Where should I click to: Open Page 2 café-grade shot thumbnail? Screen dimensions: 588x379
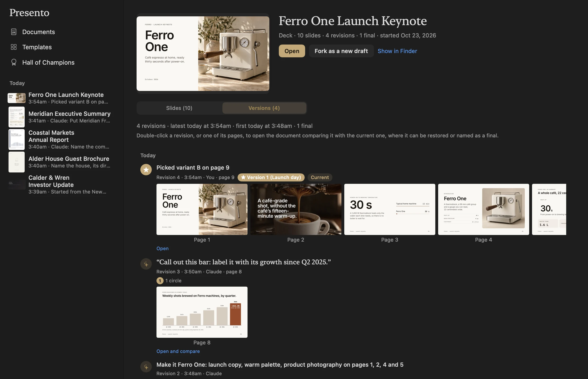[x=296, y=209]
